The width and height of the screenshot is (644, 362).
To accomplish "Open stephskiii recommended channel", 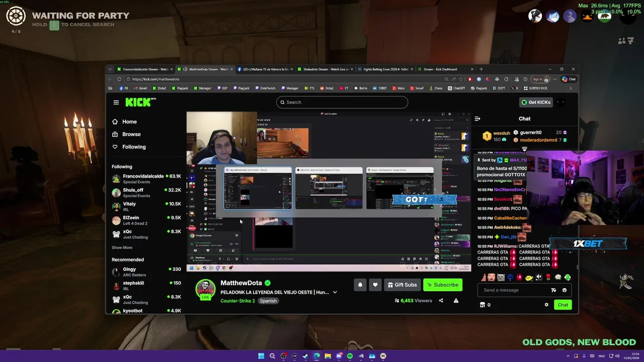I will click(x=146, y=286).
